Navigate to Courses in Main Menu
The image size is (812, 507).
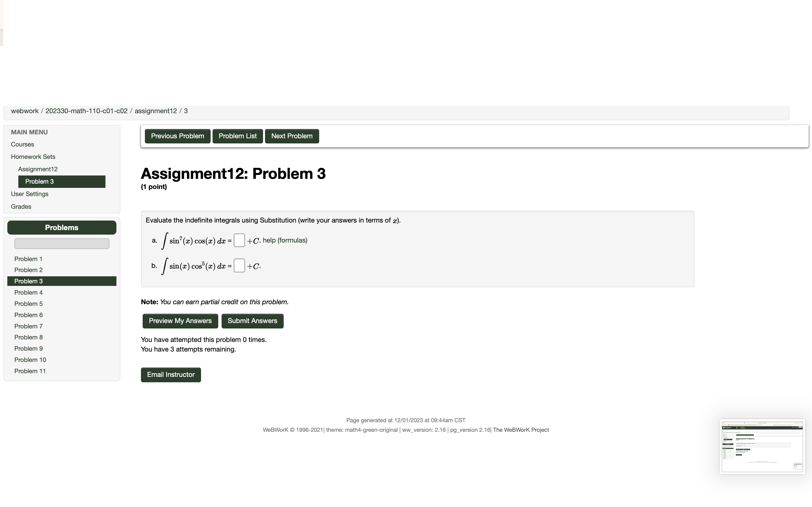(22, 144)
